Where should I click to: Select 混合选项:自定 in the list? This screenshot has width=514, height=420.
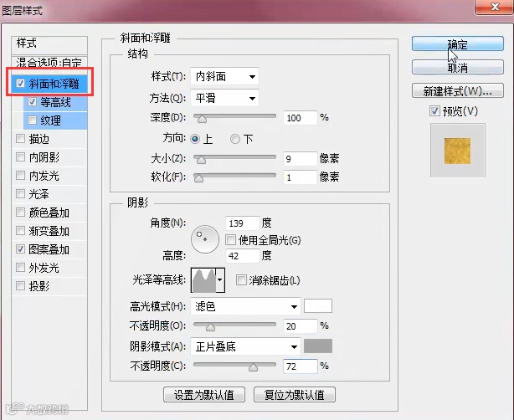click(49, 62)
